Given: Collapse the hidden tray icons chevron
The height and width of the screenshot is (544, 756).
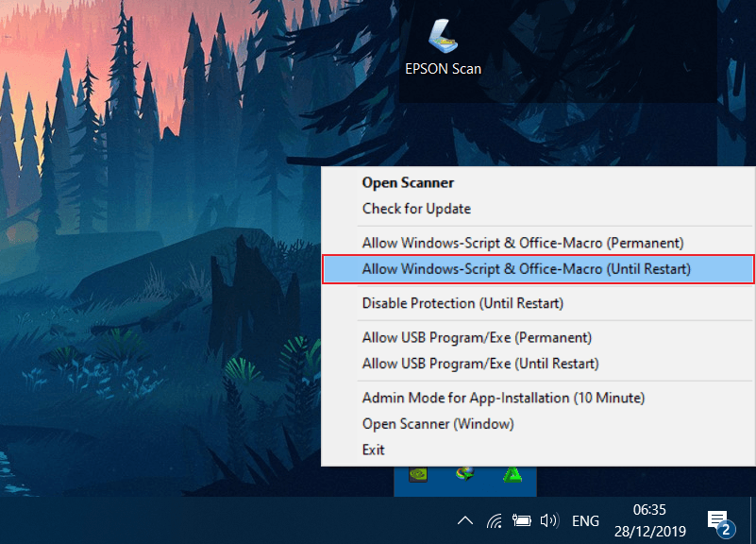Looking at the screenshot, I should pos(465,520).
